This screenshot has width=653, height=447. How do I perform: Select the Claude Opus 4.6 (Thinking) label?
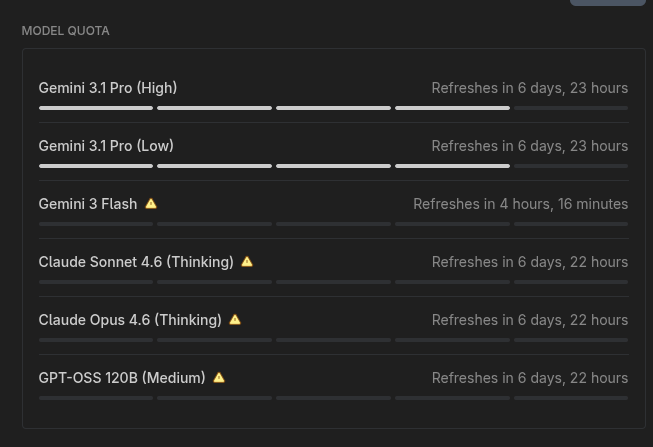click(130, 320)
